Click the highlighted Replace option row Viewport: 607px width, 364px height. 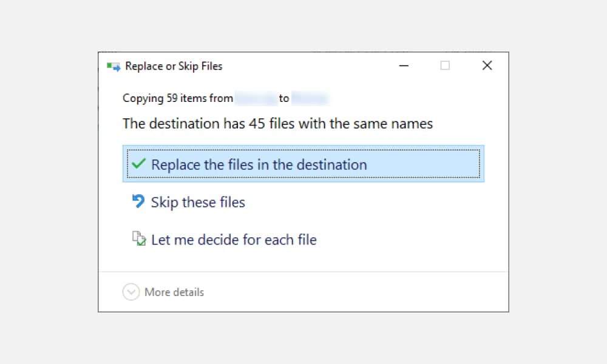pos(303,164)
